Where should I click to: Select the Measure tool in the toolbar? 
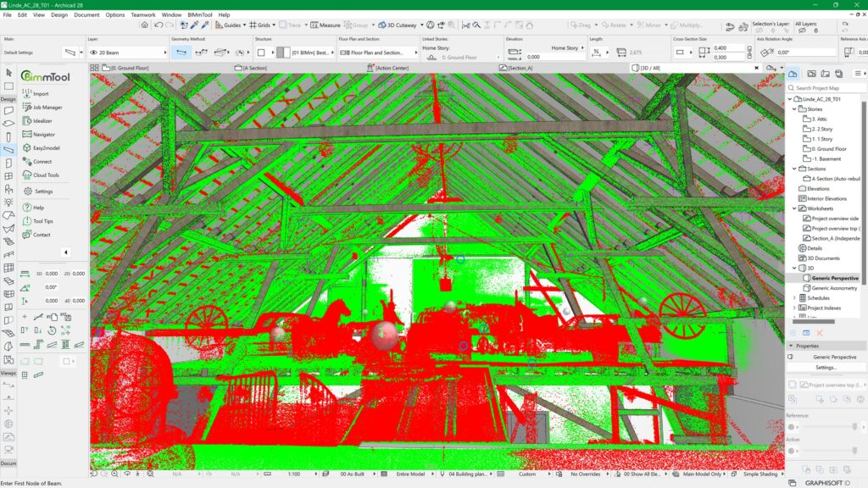click(327, 25)
